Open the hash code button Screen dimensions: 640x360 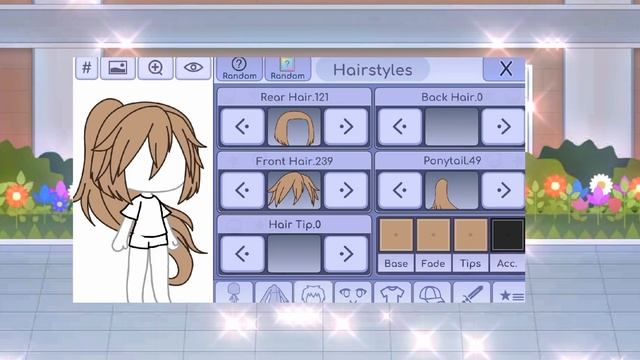87,68
